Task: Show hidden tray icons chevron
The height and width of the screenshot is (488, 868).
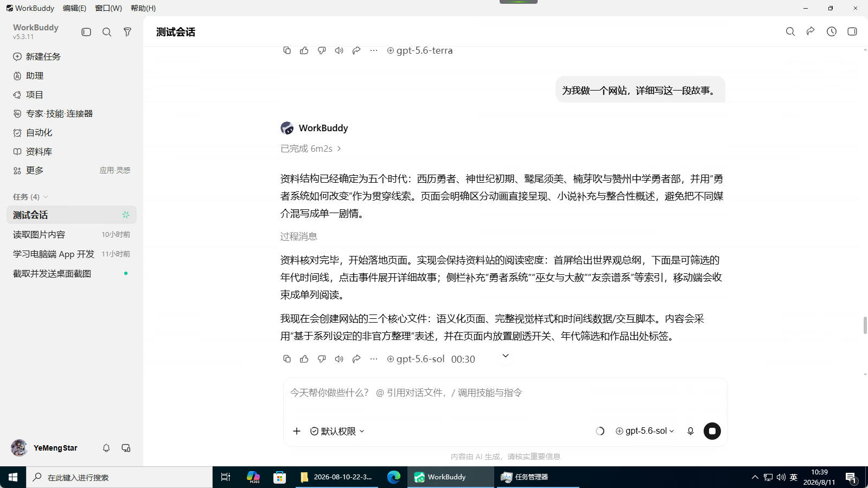Action: [755, 477]
